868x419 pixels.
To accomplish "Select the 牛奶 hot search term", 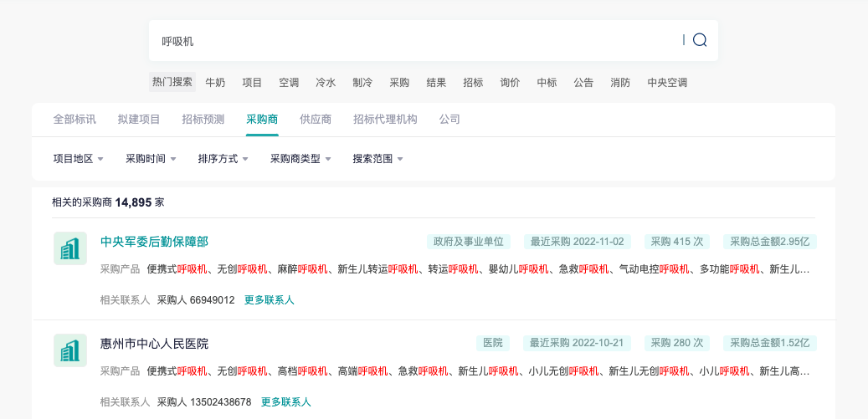I will coord(215,82).
